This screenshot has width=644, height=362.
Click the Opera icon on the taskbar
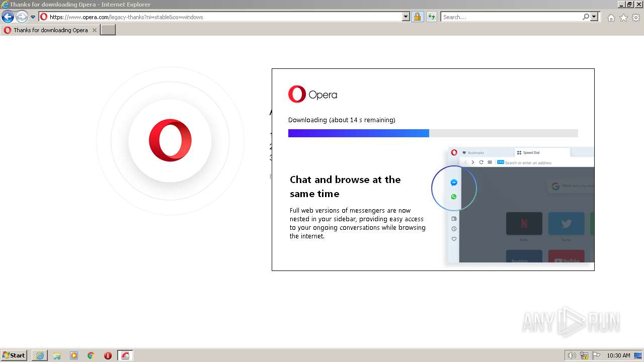[x=108, y=355]
